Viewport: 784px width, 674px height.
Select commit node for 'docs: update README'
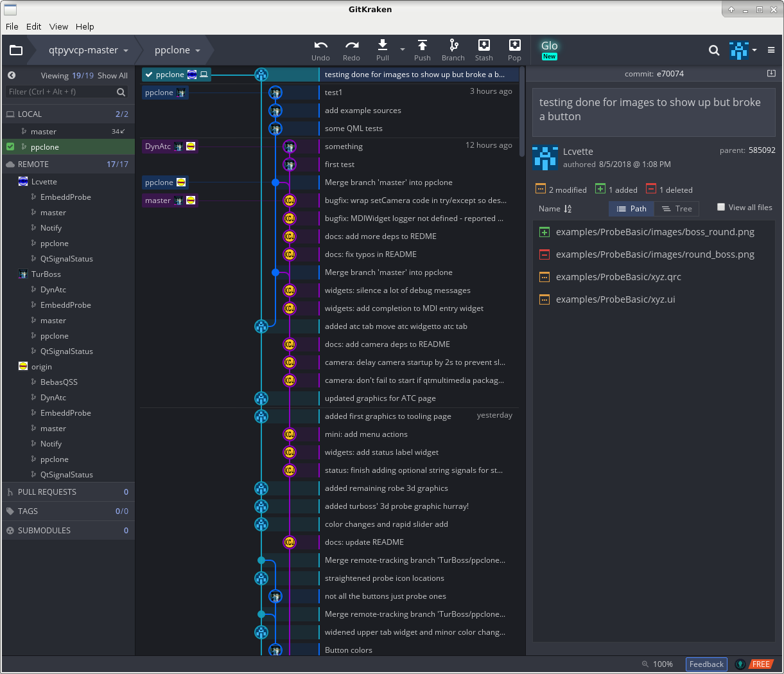[x=290, y=542]
